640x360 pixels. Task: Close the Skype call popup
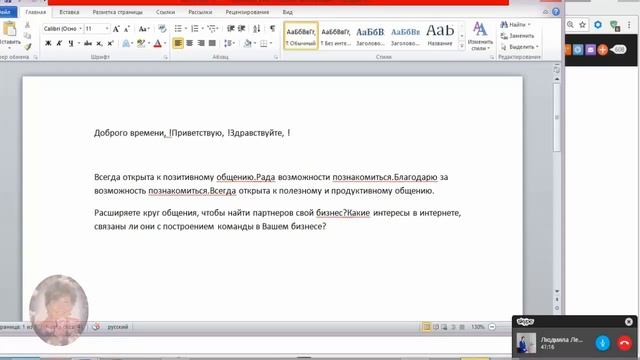click(x=629, y=322)
